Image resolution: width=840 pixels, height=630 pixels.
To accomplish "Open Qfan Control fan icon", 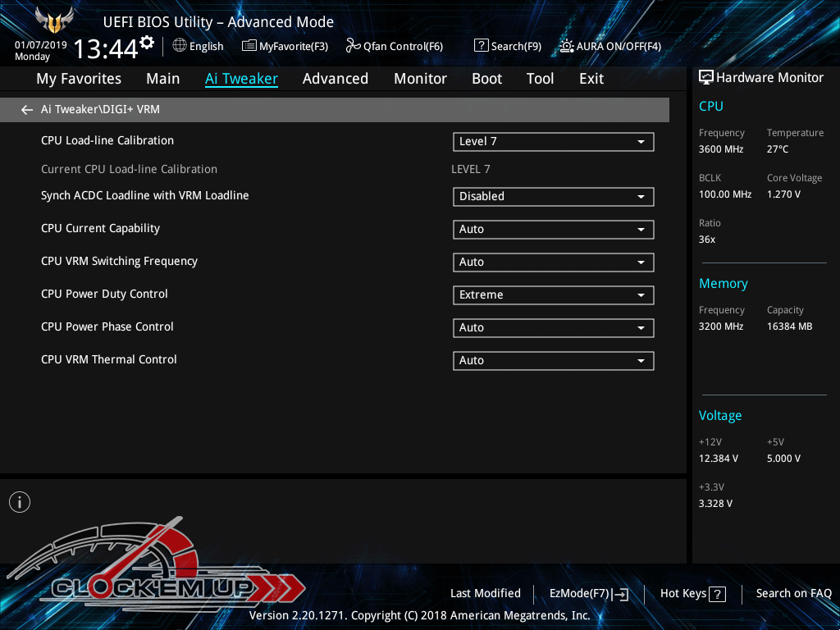I will (x=354, y=46).
